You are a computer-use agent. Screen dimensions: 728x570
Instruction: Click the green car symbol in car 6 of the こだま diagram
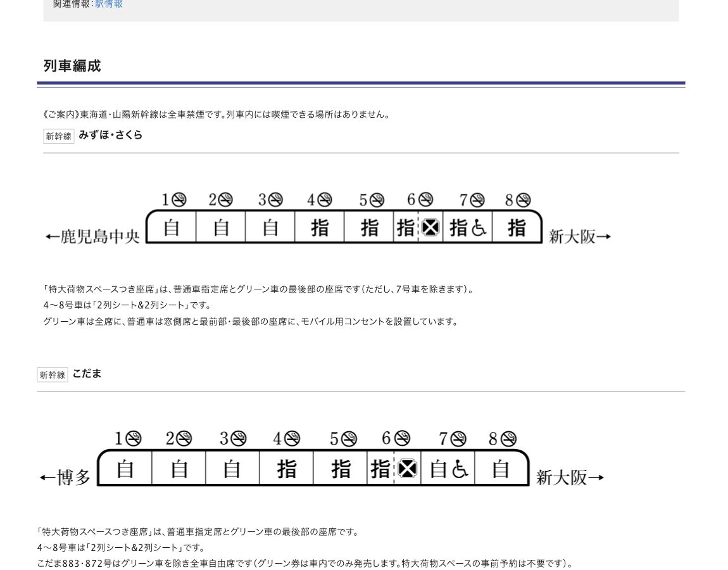(407, 469)
